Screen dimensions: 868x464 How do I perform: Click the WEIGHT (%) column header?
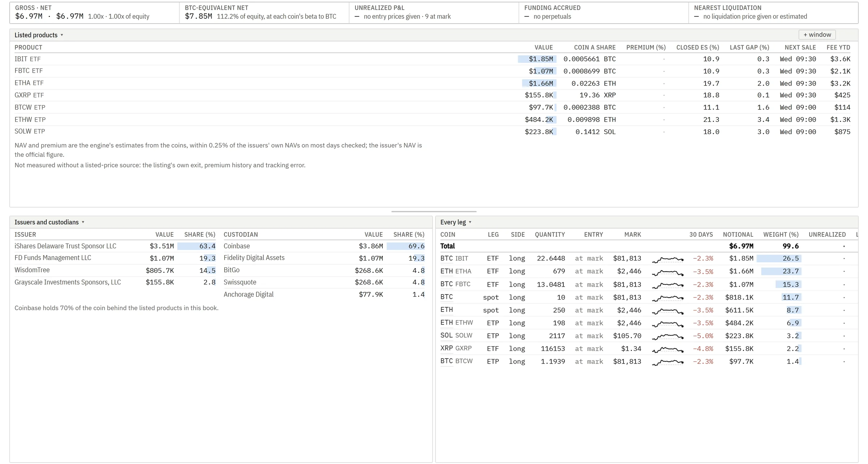pyautogui.click(x=781, y=235)
